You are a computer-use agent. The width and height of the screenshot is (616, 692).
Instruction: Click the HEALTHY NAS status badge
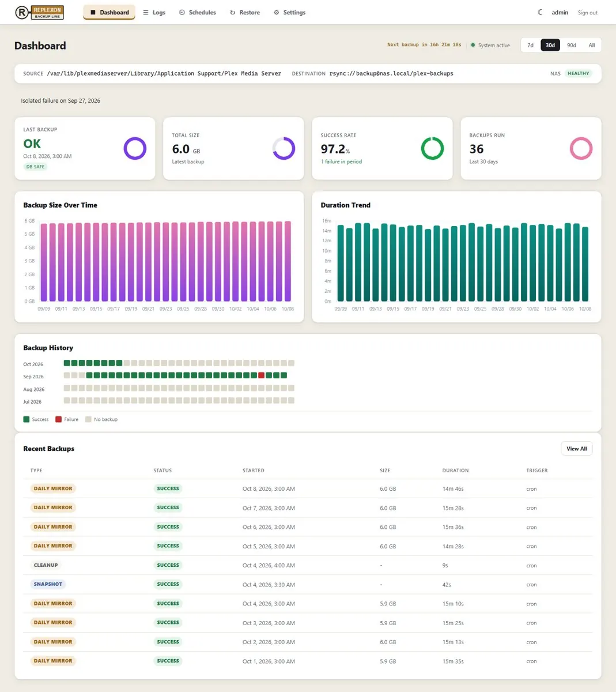pos(579,73)
